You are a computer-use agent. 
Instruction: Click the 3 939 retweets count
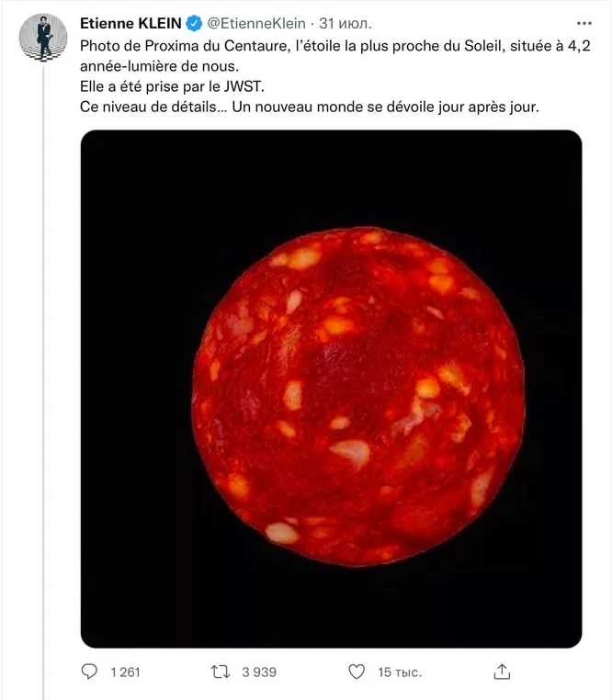pyautogui.click(x=259, y=672)
